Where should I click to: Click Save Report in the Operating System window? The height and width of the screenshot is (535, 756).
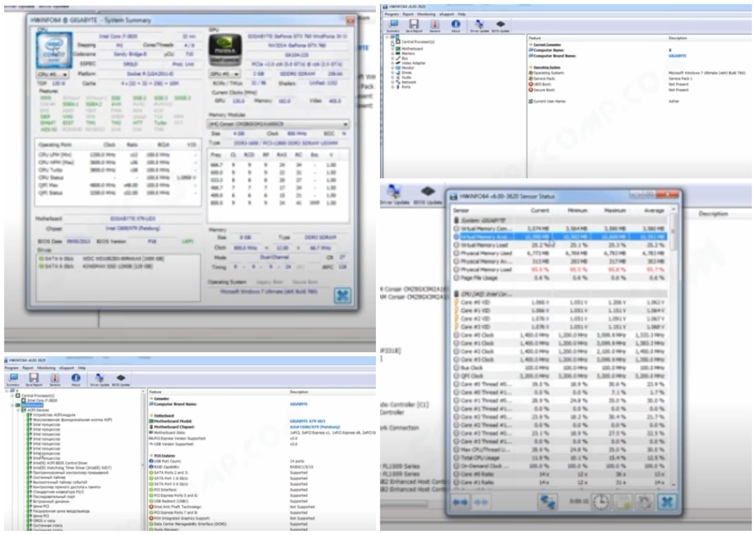pos(414,26)
